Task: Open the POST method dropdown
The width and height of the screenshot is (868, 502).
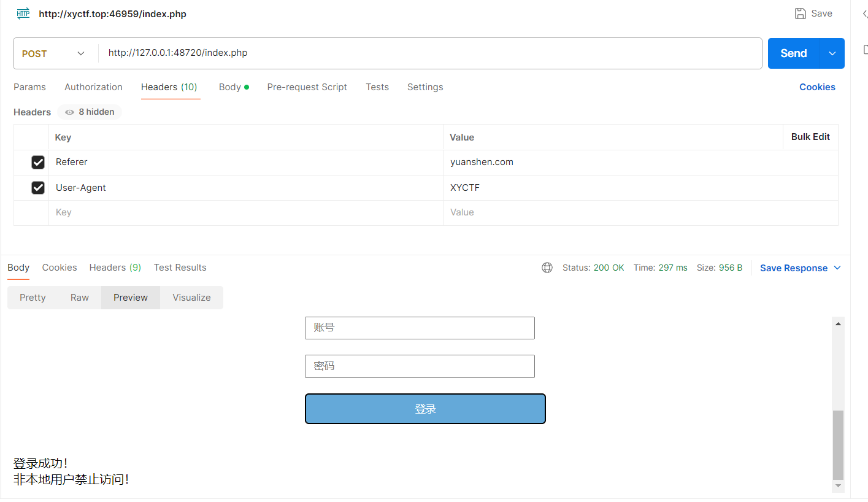Action: click(54, 53)
